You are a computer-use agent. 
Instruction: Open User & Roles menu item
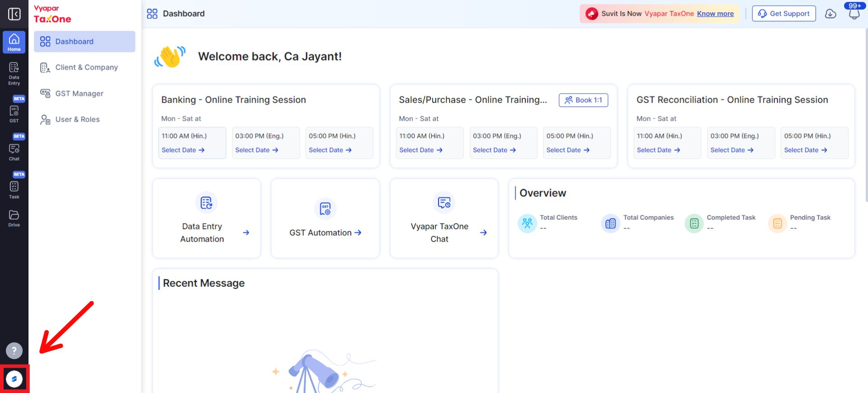(85, 119)
